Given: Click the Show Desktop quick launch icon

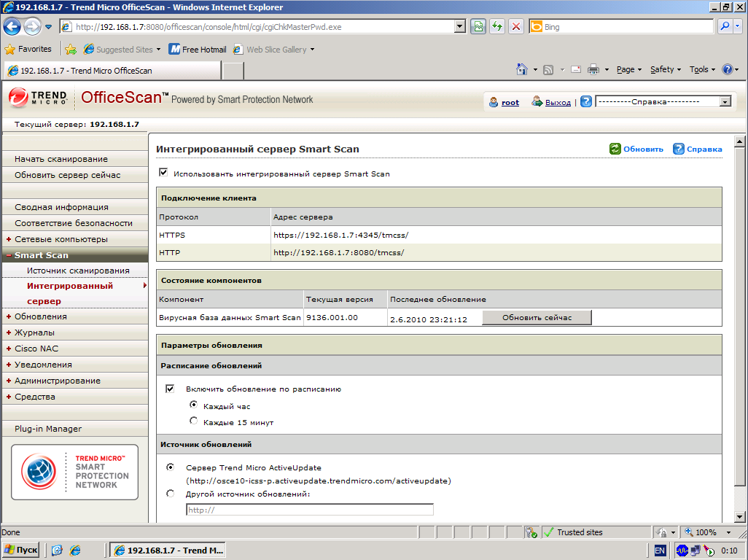Looking at the screenshot, I should click(x=57, y=551).
